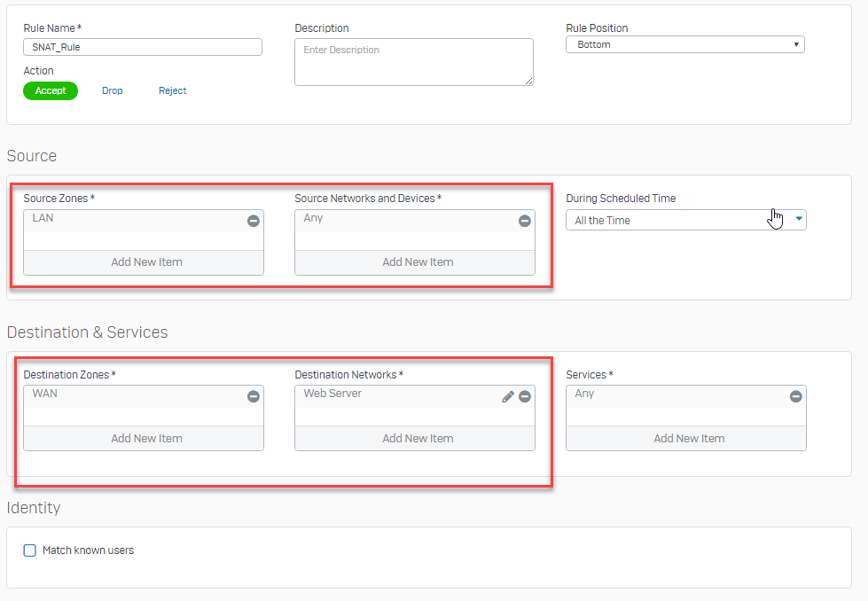Remove Any from Services list
Screen dimensions: 868x601
tap(795, 396)
